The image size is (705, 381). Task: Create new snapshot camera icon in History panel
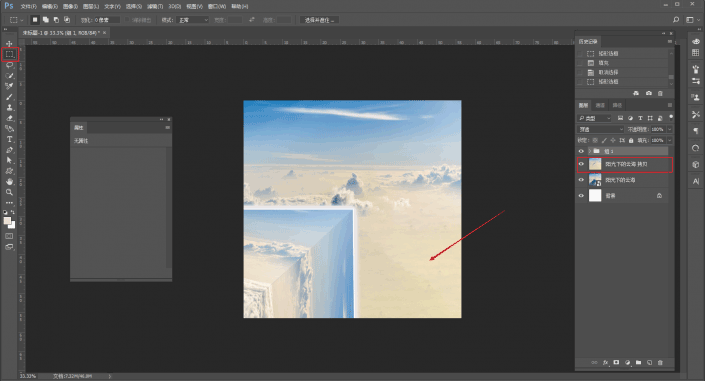(x=648, y=93)
